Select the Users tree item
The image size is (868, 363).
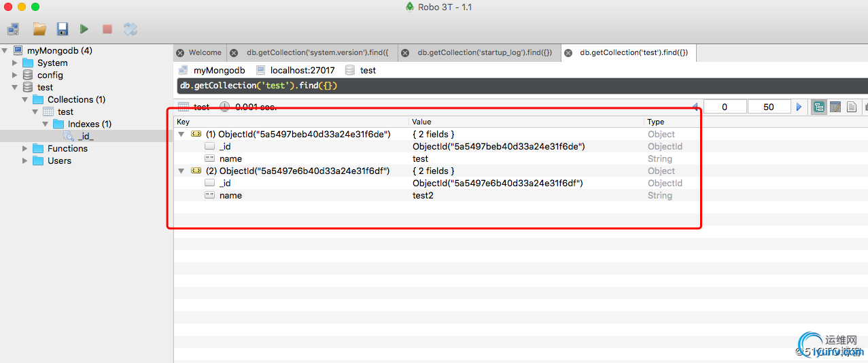[x=59, y=160]
